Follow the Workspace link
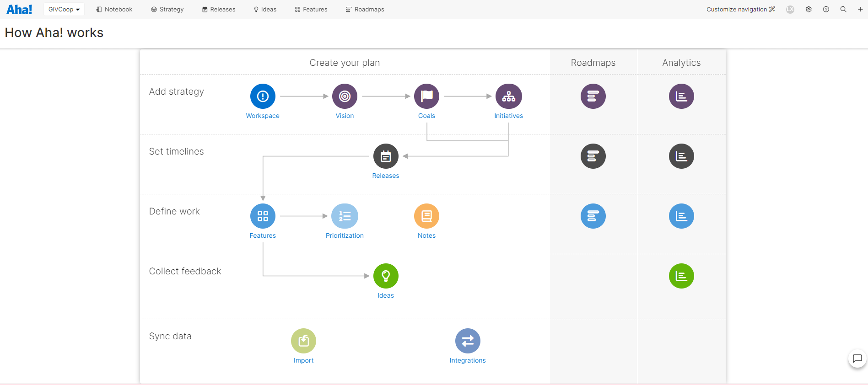Screen dimensions: 868x385 click(x=263, y=116)
